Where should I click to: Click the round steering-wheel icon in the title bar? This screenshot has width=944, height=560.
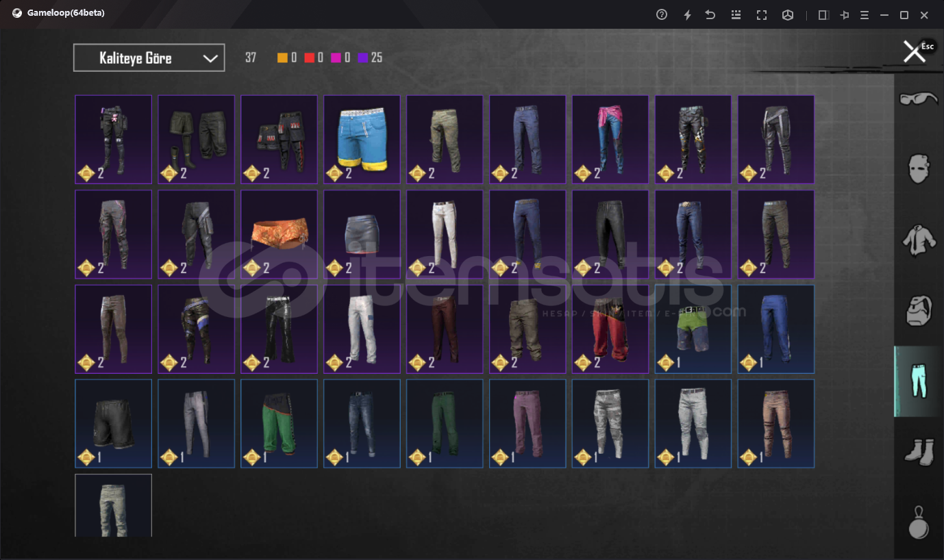coord(788,14)
